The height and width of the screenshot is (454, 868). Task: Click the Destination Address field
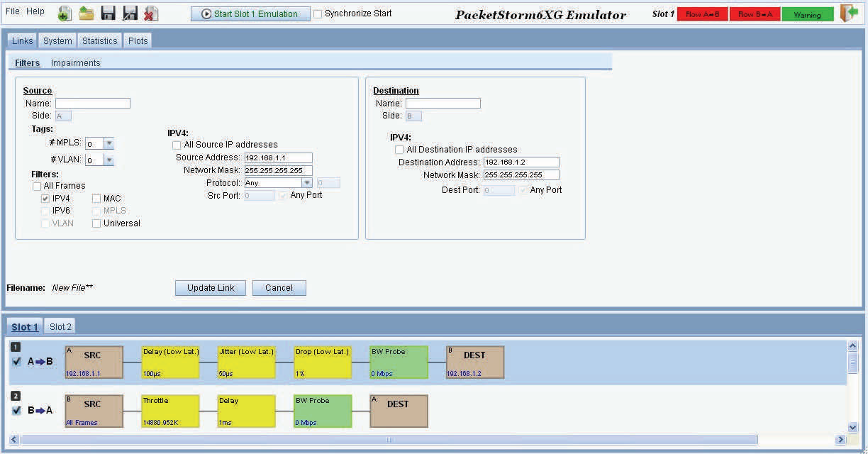click(521, 162)
